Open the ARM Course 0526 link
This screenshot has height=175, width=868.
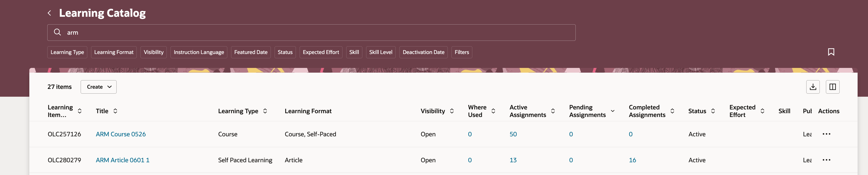pos(121,134)
